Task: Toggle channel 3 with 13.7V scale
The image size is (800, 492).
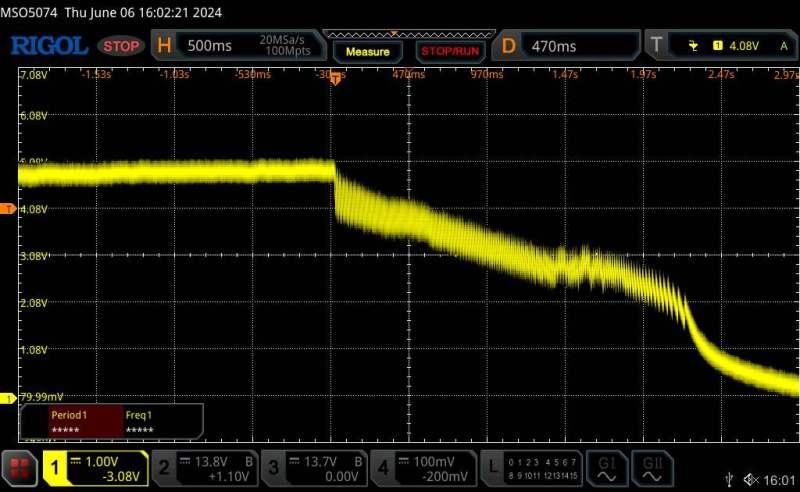Action: pyautogui.click(x=315, y=467)
